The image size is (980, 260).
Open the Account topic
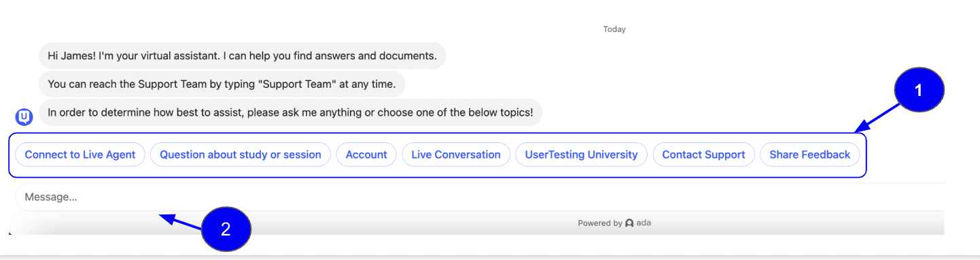pos(366,155)
